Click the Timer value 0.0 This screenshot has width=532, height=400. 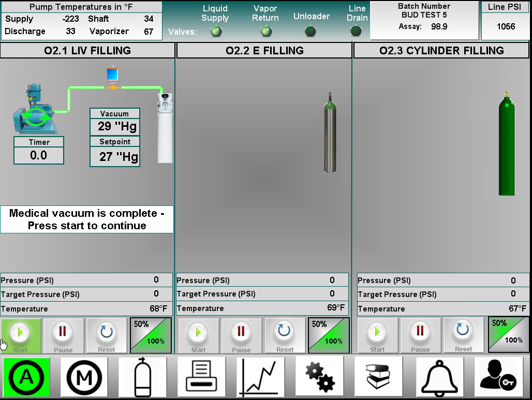tap(39, 155)
